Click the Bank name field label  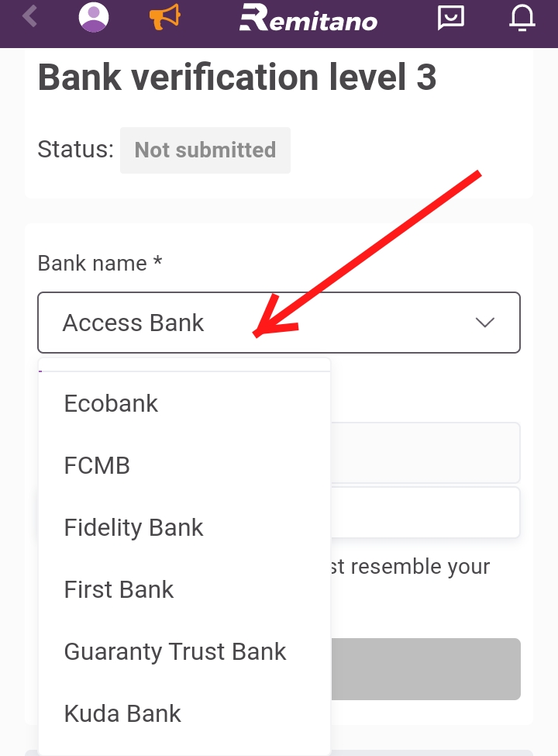coord(99,264)
